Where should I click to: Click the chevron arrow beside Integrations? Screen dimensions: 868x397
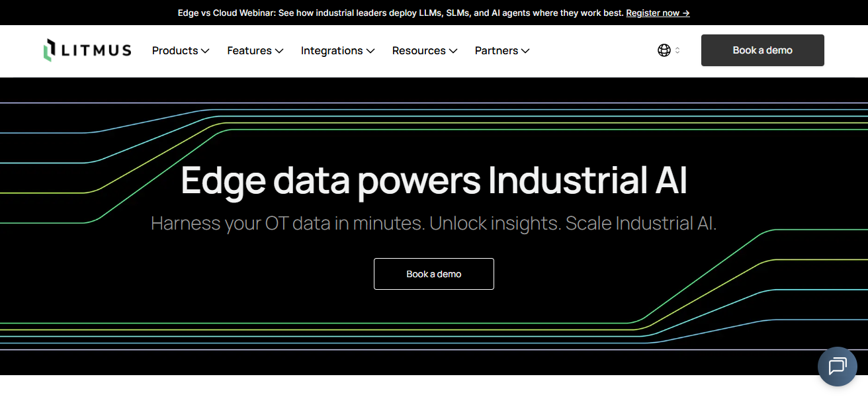coord(370,51)
